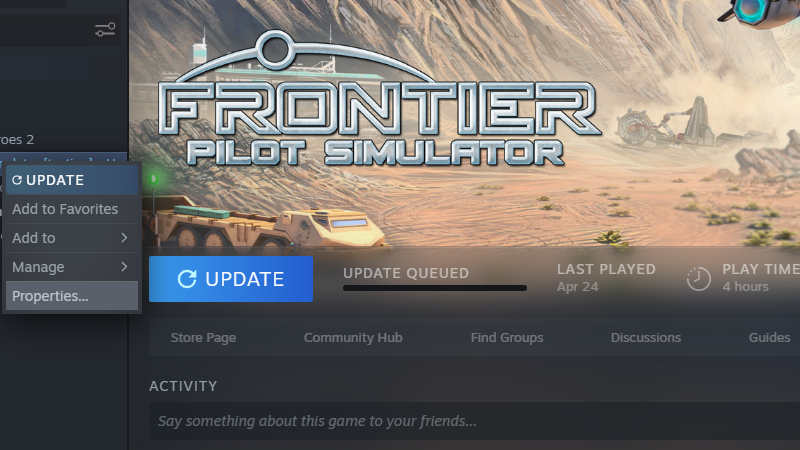Click the circular arrow icon on the blue UPDATE button
The height and width of the screenshot is (450, 800).
point(187,279)
